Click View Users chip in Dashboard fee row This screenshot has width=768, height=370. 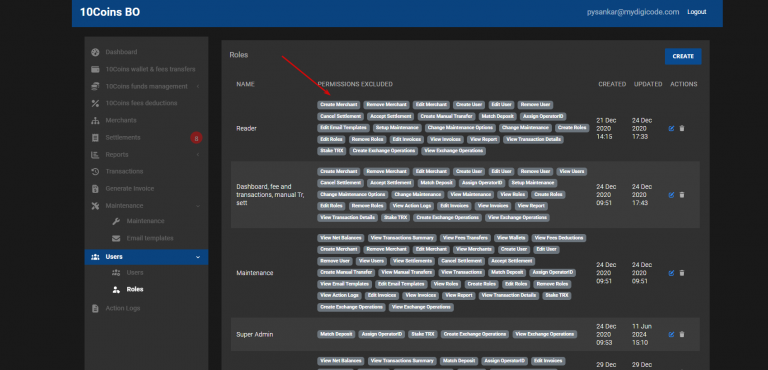click(x=572, y=172)
